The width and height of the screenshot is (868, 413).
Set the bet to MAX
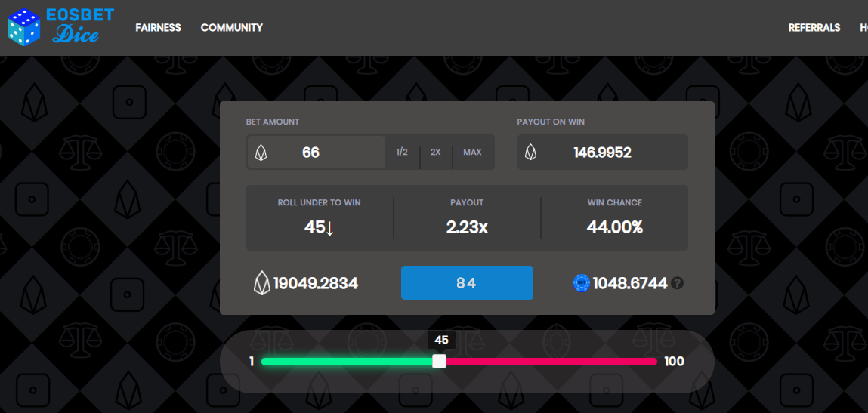[x=472, y=152]
